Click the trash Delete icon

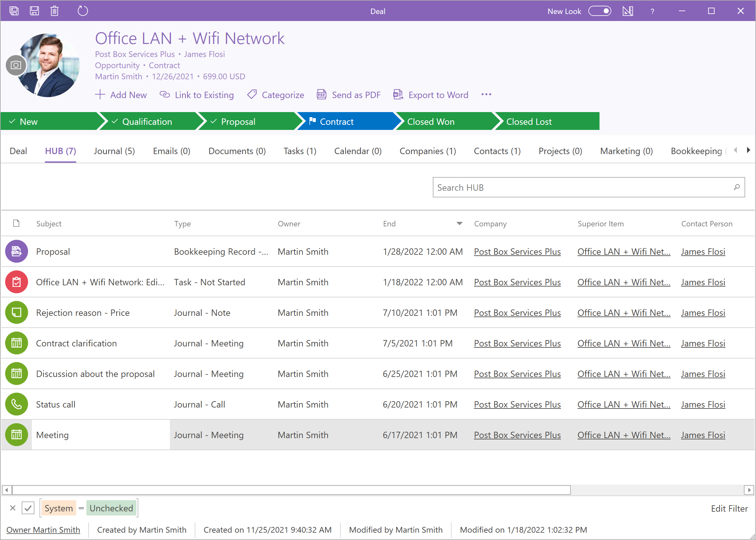[x=55, y=11]
